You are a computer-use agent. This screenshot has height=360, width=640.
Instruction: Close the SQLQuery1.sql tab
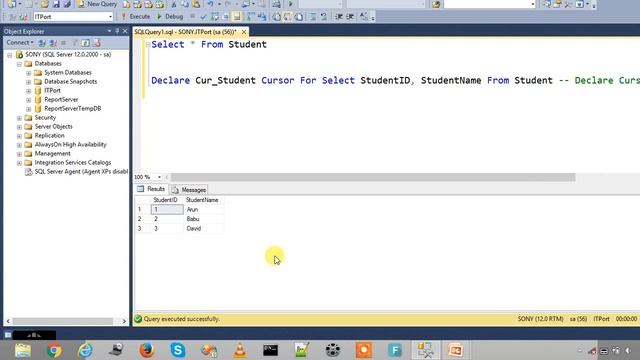pos(244,31)
